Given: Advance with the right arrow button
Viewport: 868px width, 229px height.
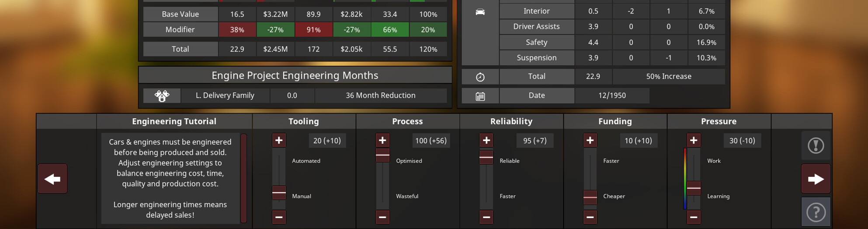Looking at the screenshot, I should click(816, 179).
